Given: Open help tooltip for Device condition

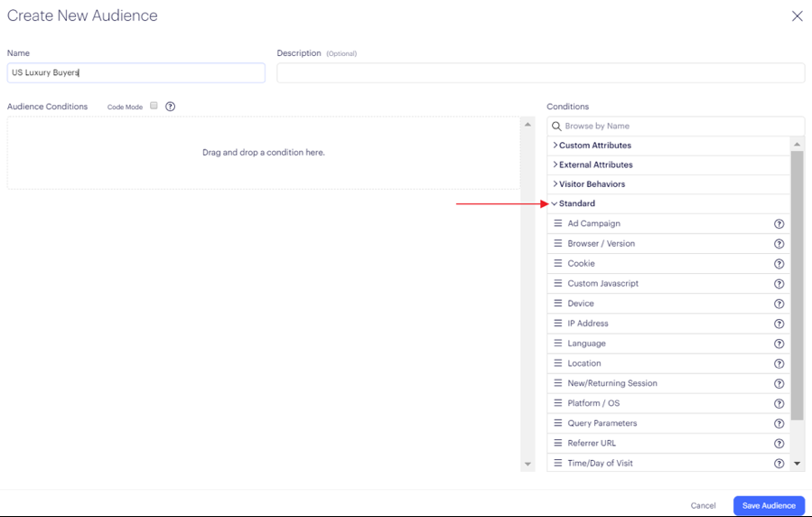Looking at the screenshot, I should 779,304.
